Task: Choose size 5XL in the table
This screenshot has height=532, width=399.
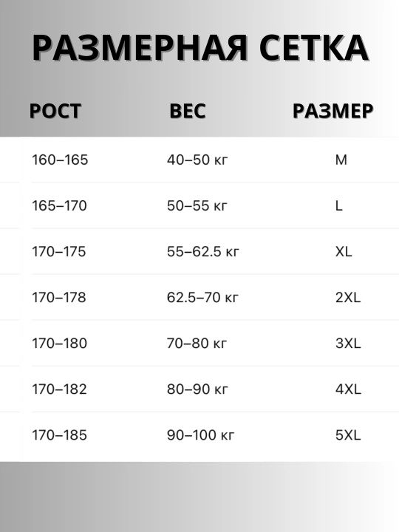Action: (348, 435)
